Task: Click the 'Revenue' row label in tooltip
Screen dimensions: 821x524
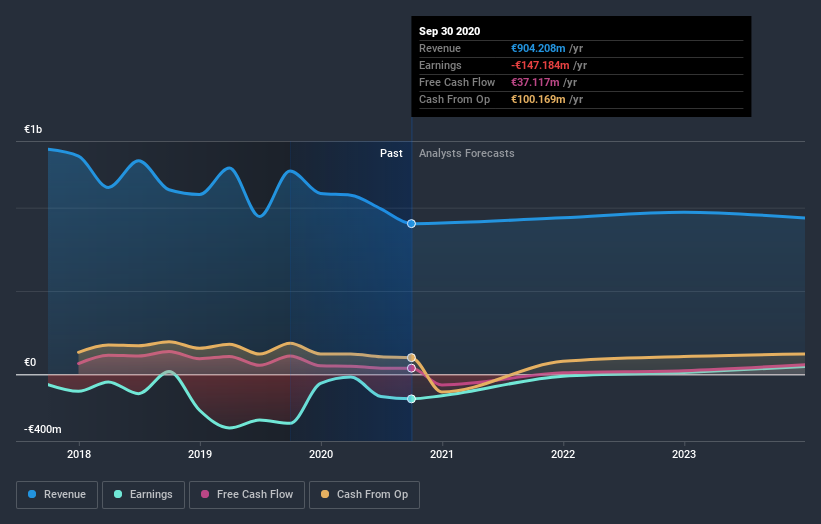Action: pyautogui.click(x=440, y=48)
